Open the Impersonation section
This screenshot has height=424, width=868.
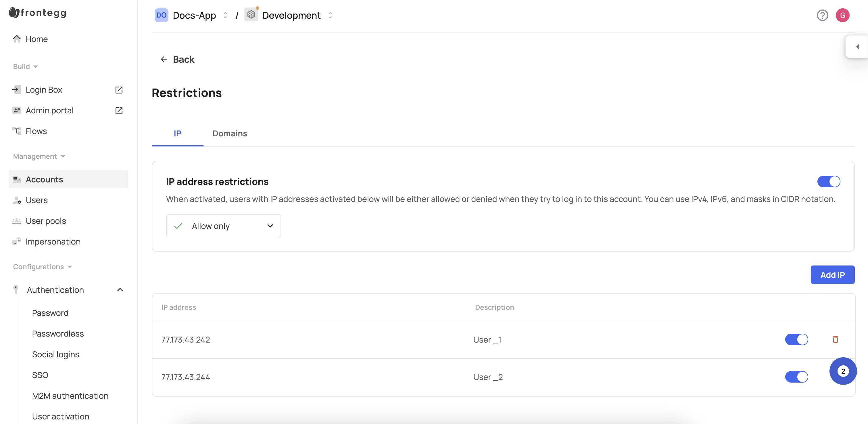pyautogui.click(x=53, y=242)
